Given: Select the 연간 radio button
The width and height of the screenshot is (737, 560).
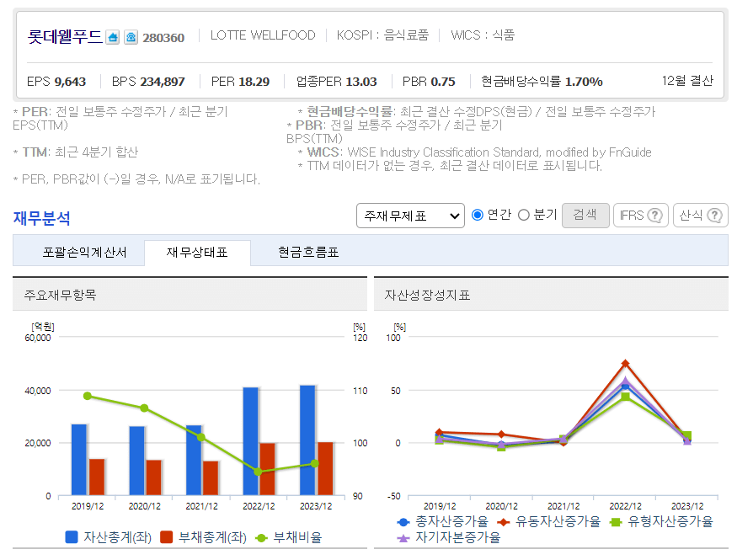Looking at the screenshot, I should pyautogui.click(x=477, y=216).
